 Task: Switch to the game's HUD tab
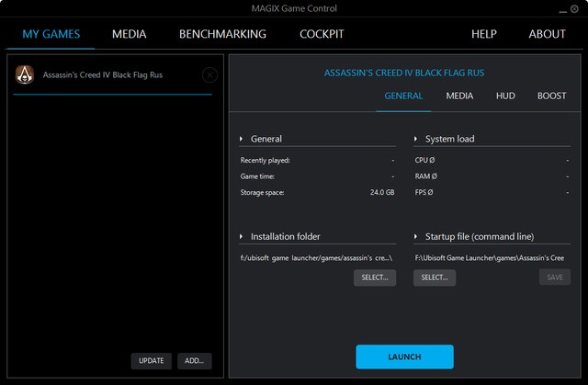[505, 96]
